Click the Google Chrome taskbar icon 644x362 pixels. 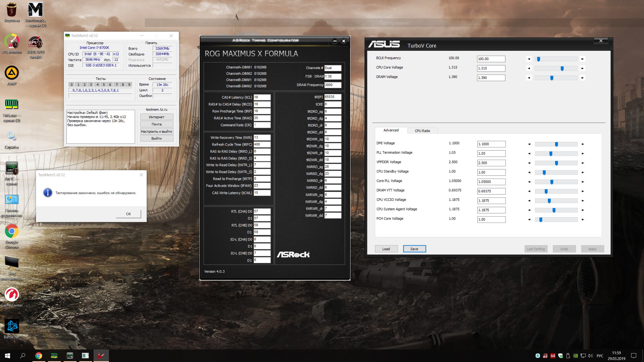pos(38,355)
